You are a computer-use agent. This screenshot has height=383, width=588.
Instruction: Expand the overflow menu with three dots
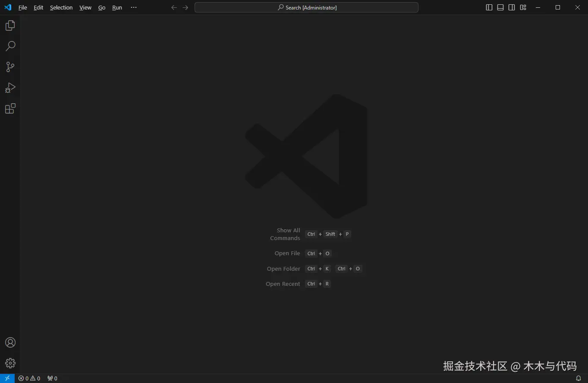[x=134, y=7]
